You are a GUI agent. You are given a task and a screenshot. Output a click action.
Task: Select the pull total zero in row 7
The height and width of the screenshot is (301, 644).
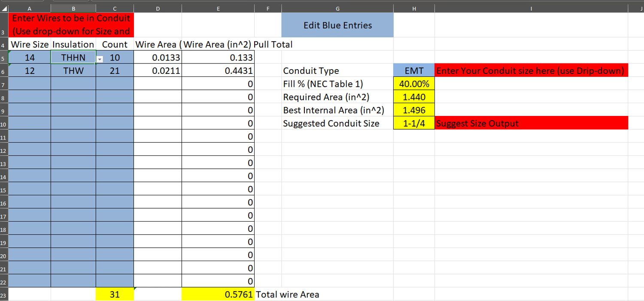pyautogui.click(x=218, y=84)
